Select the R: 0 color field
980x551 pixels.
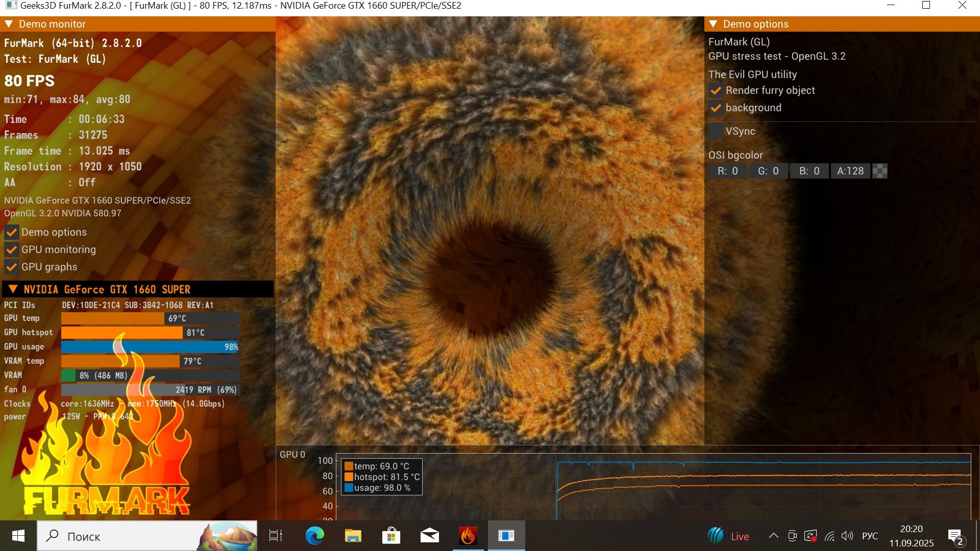click(727, 171)
